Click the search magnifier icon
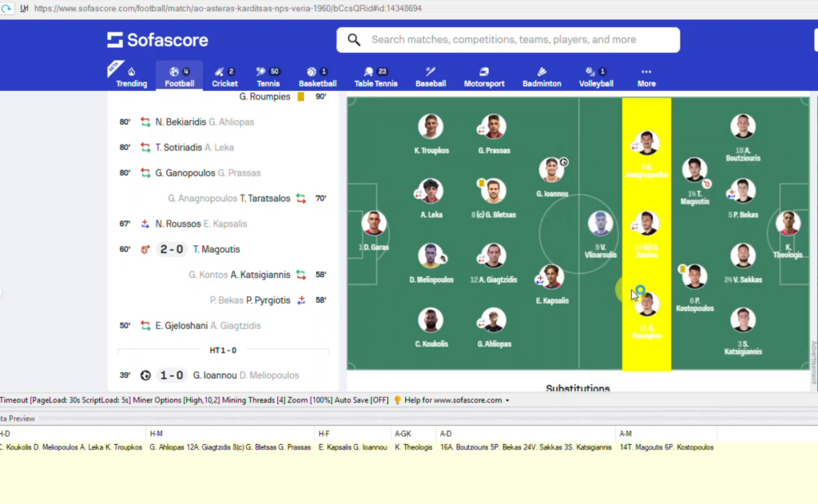 tap(353, 39)
